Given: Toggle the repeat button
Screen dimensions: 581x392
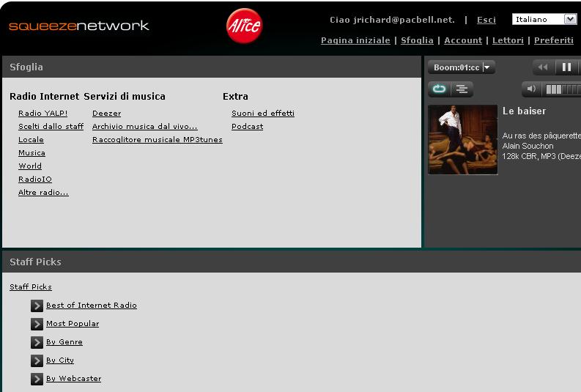Looking at the screenshot, I should [x=439, y=89].
